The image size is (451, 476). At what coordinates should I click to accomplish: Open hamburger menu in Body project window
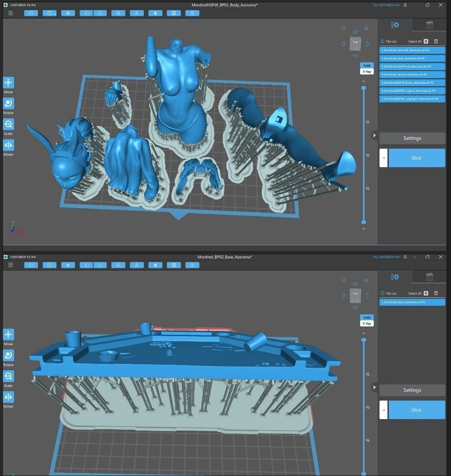(x=10, y=13)
